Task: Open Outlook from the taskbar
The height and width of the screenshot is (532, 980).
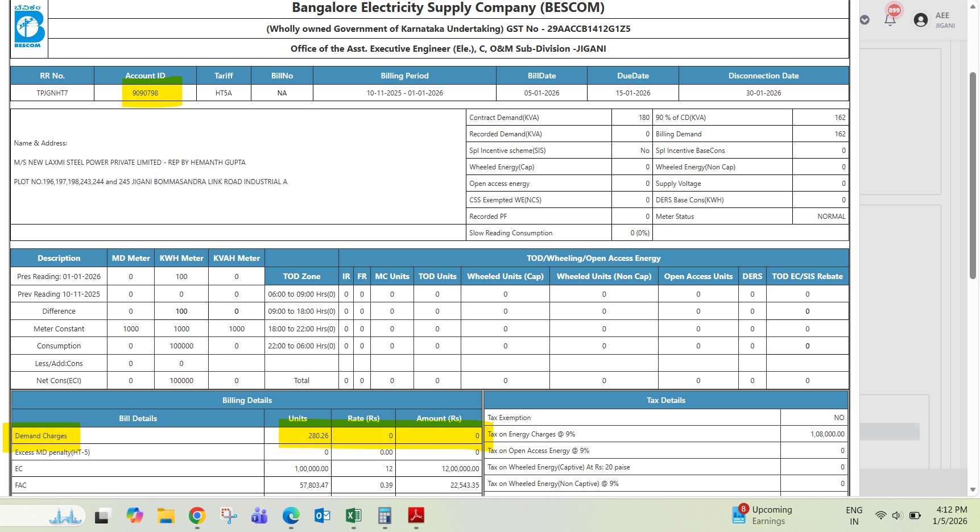Action: (322, 516)
